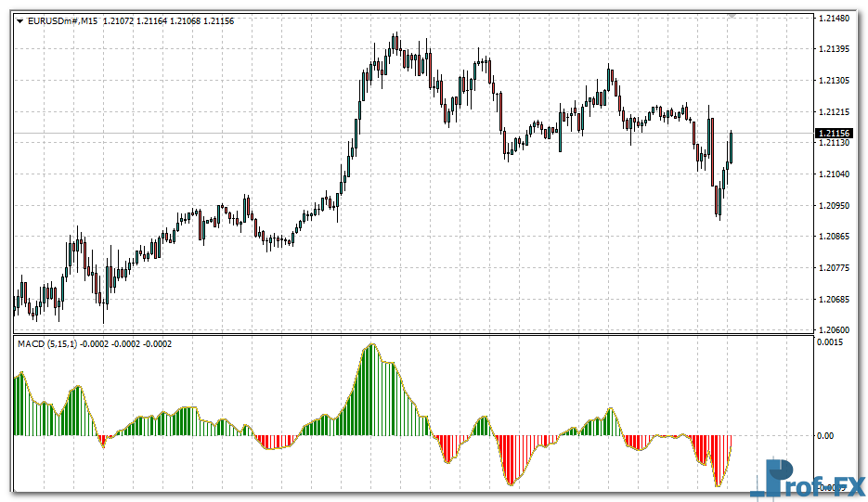
Task: Click the 0.00 level on MACD scale
Action: pos(826,435)
